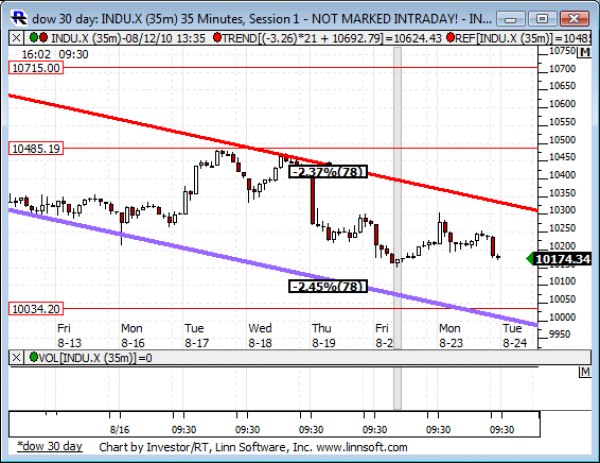
Task: Select the 10485.19 reference line label
Action: (x=36, y=148)
